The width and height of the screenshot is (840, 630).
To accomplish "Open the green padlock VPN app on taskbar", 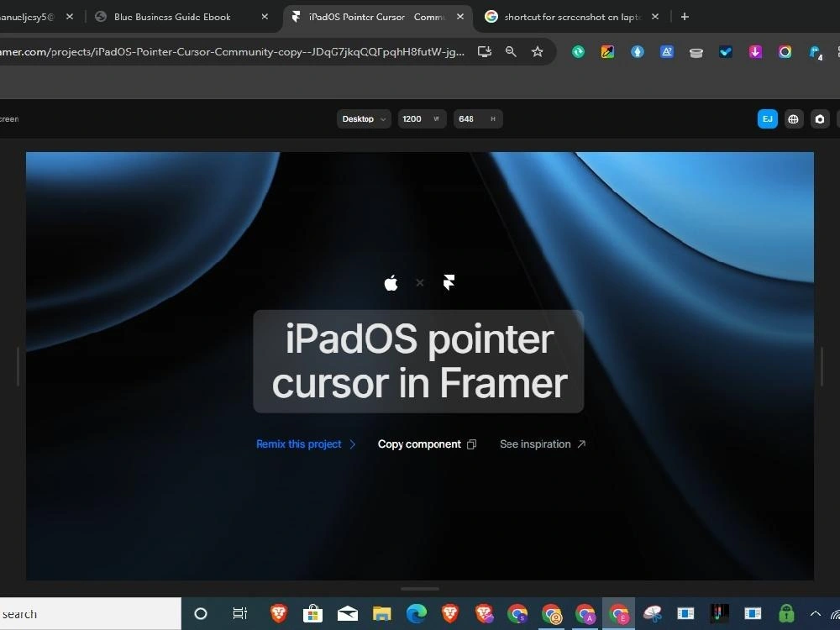I will [786, 612].
